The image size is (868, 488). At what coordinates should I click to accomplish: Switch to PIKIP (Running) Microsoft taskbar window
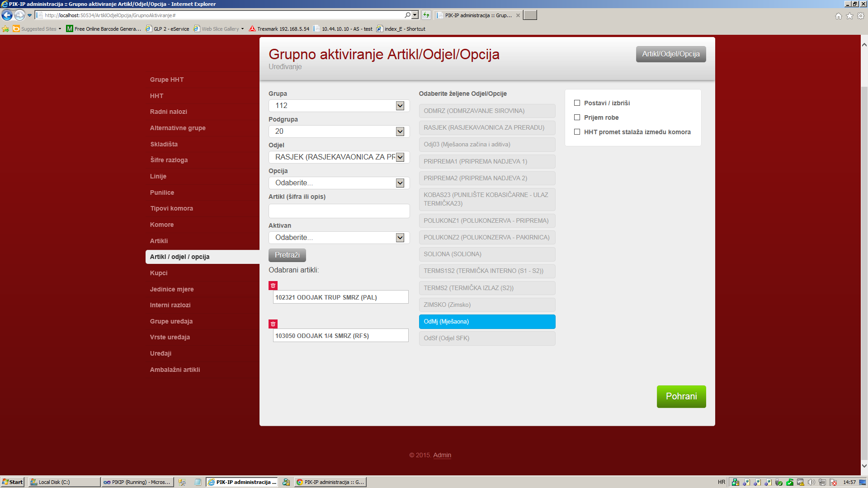pos(137,482)
